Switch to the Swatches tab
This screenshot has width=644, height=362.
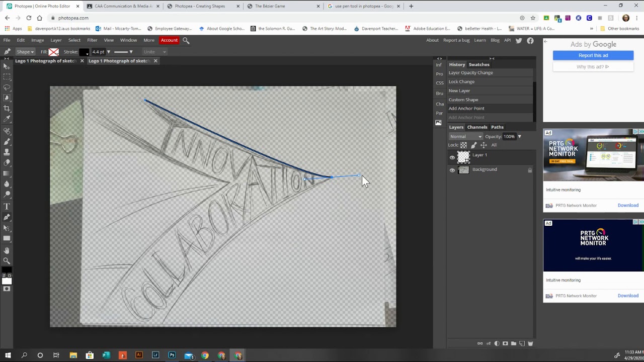[479, 64]
